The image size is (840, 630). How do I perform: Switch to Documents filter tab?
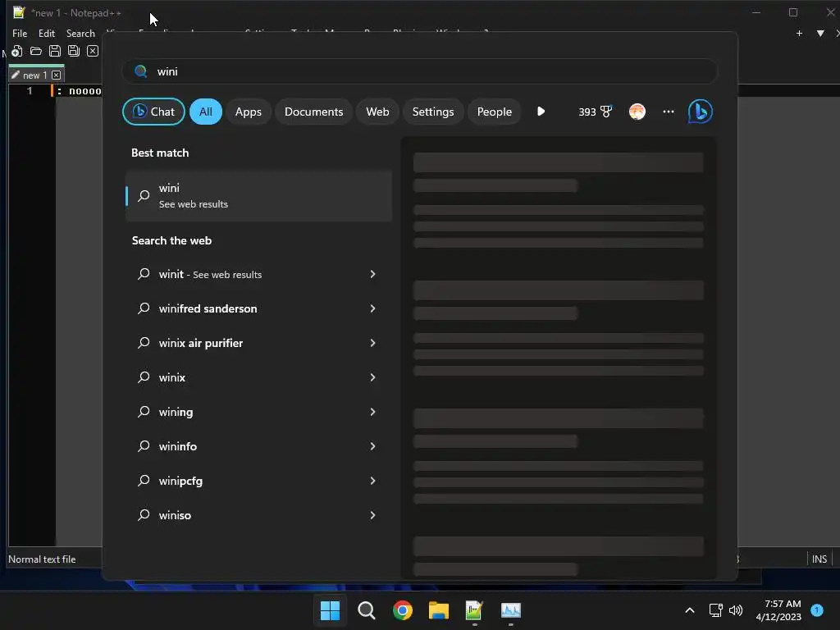[313, 112]
